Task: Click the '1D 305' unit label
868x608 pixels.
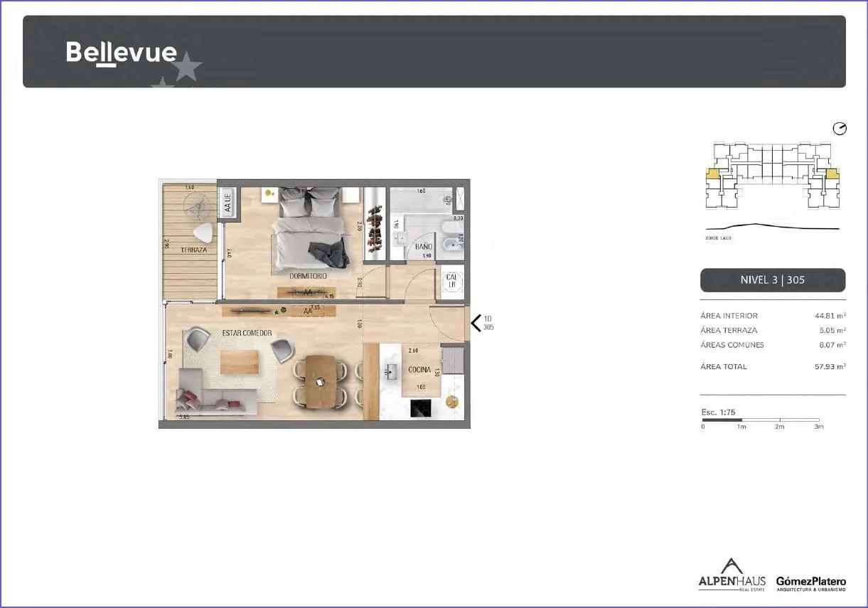Action: point(488,324)
